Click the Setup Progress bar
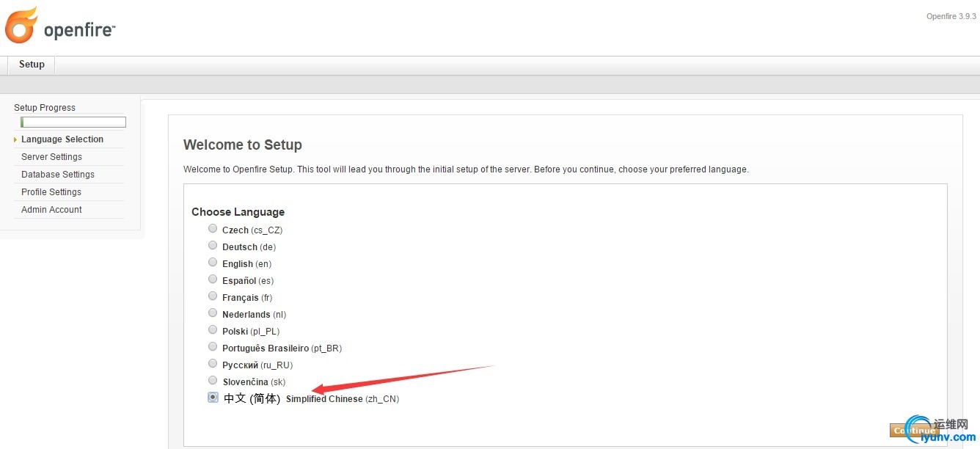The height and width of the screenshot is (449, 980). (x=73, y=123)
